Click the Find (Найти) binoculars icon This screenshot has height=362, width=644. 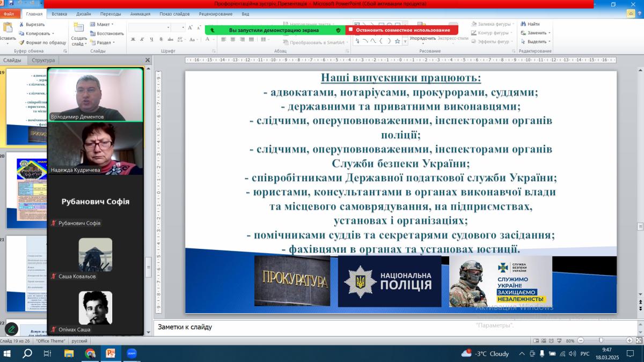tap(522, 24)
